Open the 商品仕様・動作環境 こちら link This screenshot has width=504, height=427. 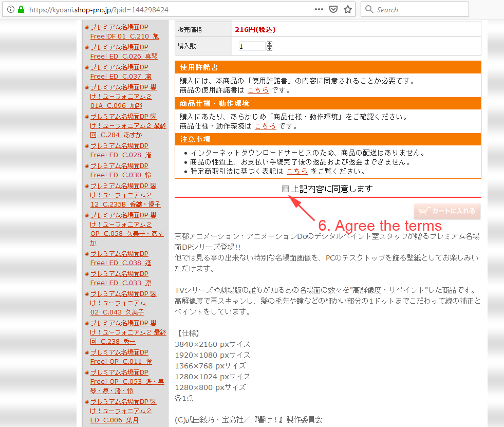[x=265, y=126]
